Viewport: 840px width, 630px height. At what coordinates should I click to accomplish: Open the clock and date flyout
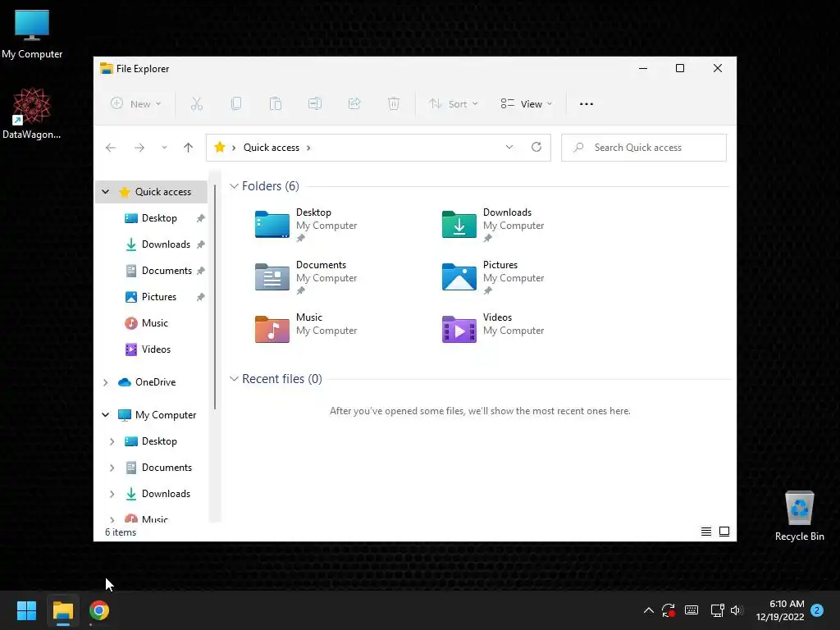[780, 610]
